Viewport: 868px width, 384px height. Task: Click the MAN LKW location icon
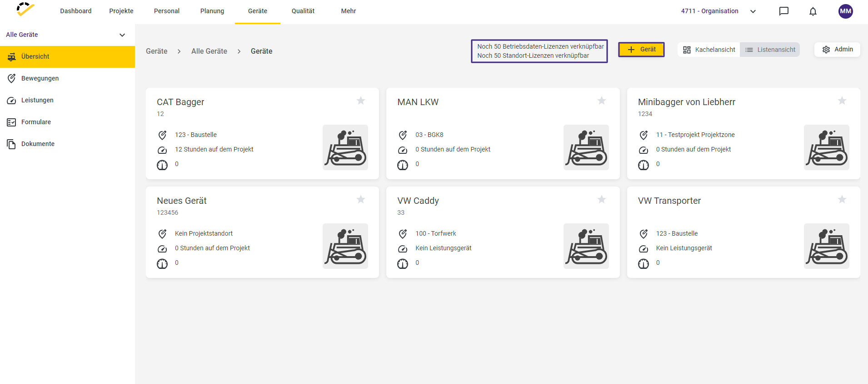(403, 135)
